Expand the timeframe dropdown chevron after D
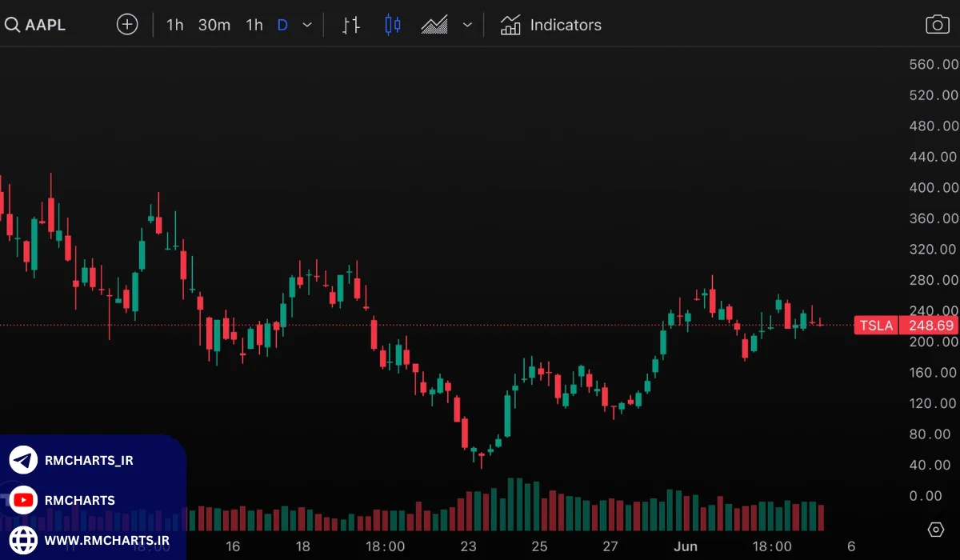This screenshot has height=560, width=960. pyautogui.click(x=307, y=25)
